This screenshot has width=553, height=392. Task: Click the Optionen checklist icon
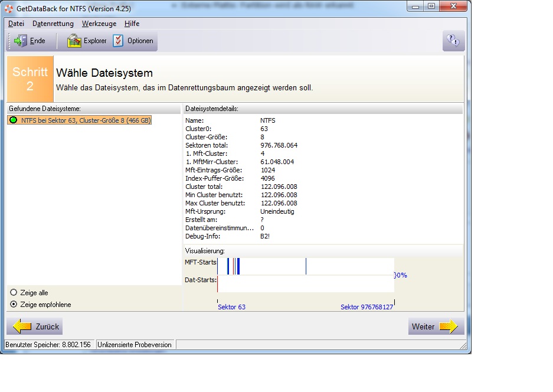coord(118,41)
